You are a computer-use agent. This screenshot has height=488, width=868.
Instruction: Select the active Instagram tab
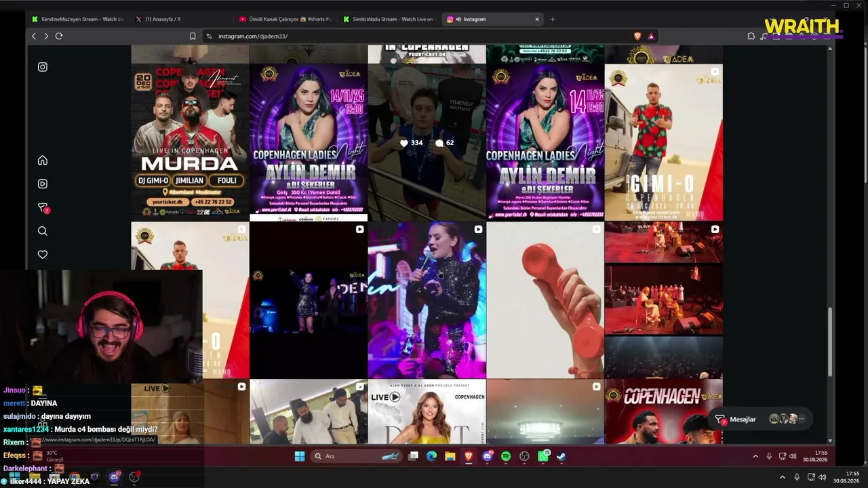pos(493,19)
